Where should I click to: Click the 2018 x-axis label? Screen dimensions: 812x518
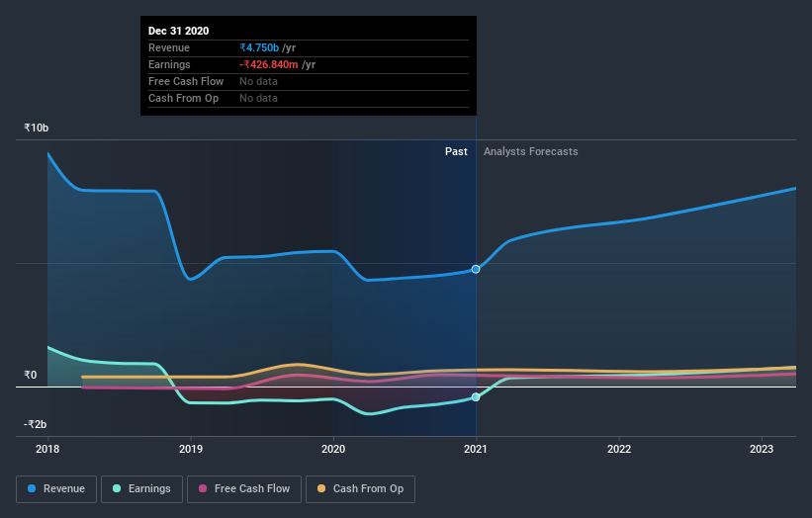[47, 449]
